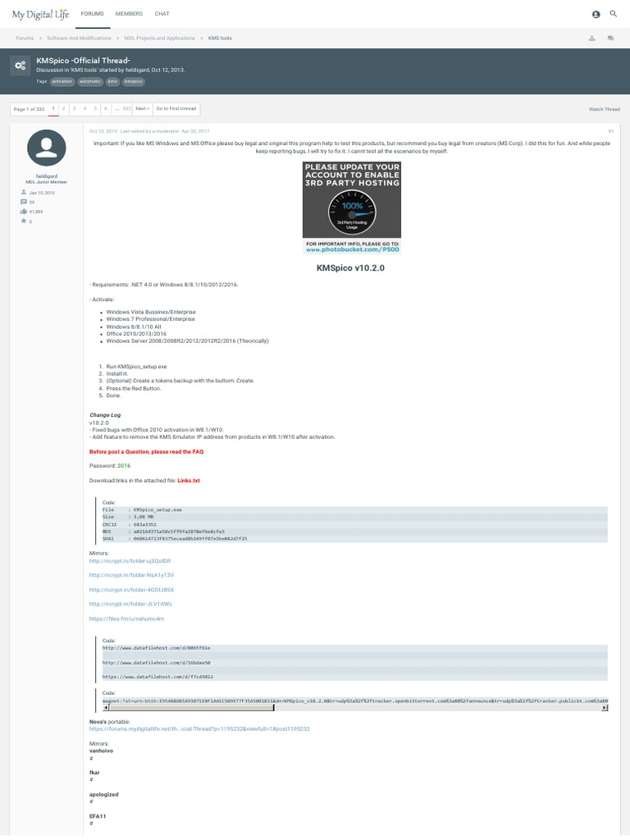Go to page 3 of the thread
This screenshot has height=840, width=630.
(x=74, y=109)
